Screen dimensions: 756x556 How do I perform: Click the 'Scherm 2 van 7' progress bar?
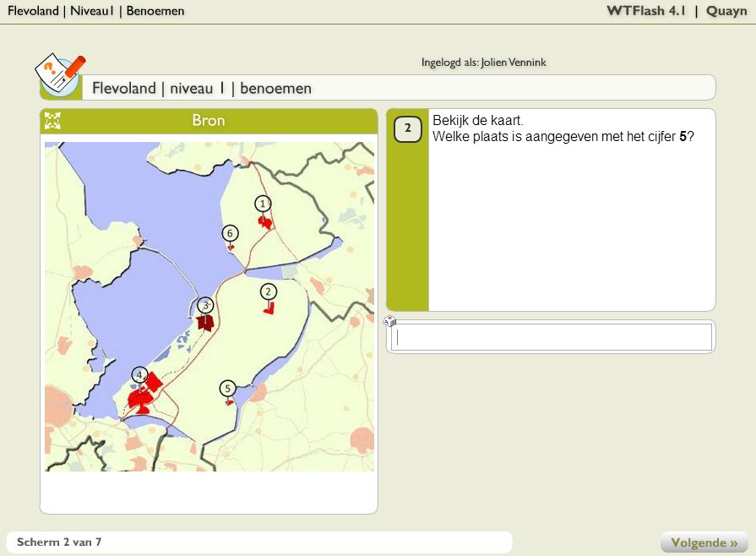(258, 542)
